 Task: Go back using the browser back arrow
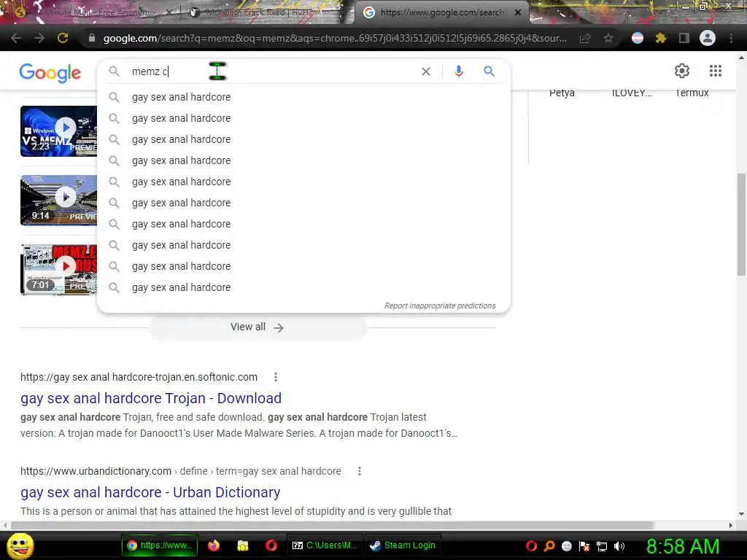pos(16,38)
